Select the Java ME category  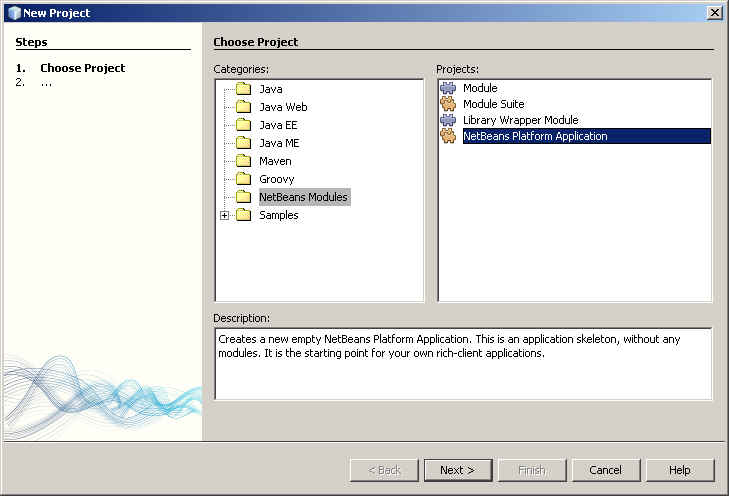point(279,143)
